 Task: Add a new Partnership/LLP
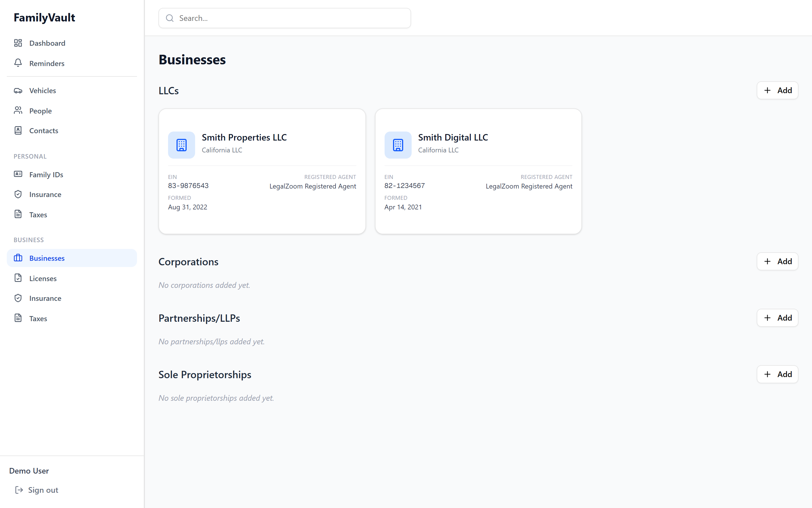coord(777,318)
